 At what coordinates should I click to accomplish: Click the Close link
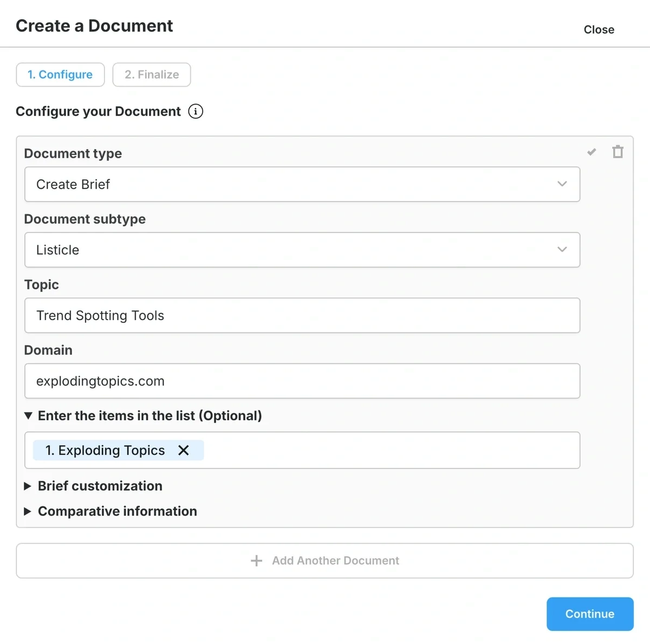click(599, 30)
